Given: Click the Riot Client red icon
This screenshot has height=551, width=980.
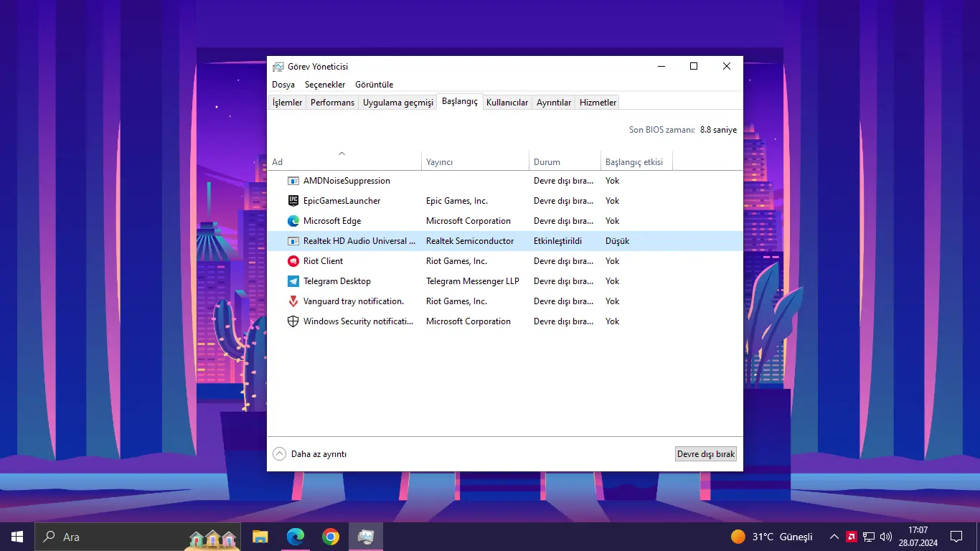Looking at the screenshot, I should (293, 261).
